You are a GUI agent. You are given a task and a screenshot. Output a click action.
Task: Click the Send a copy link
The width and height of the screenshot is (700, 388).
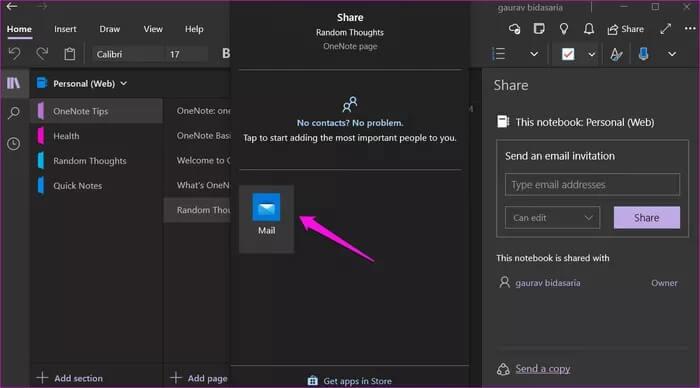(x=542, y=368)
